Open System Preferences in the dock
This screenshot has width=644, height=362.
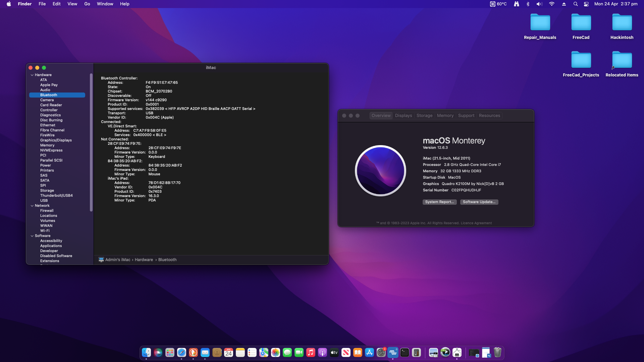pyautogui.click(x=381, y=353)
